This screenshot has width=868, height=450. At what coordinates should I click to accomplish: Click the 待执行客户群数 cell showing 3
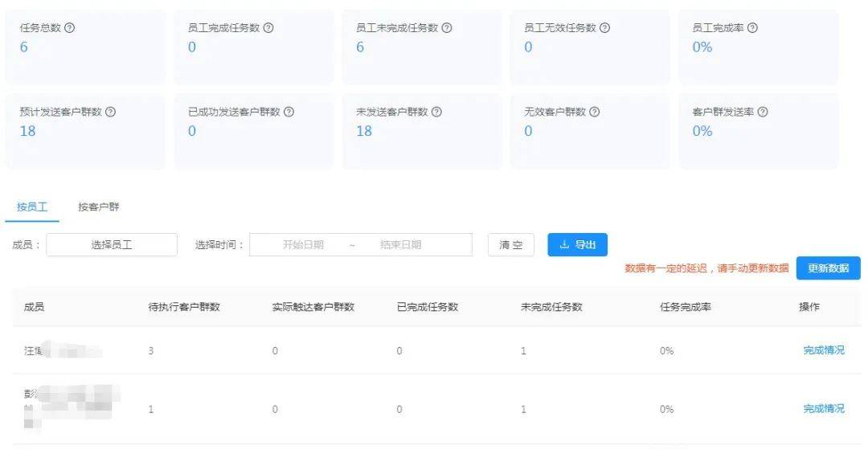[x=150, y=351]
